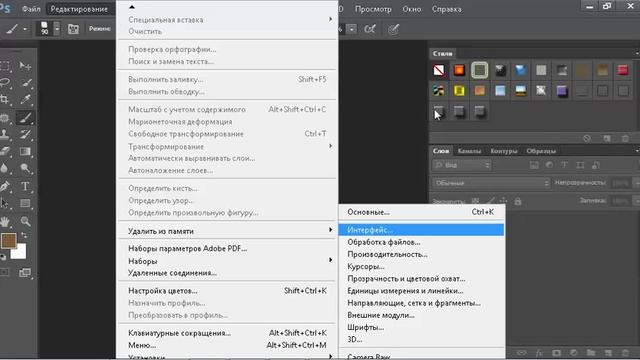Screen dimensions: 640x360
Task: Select the Clone Stamp tool
Action: click(5, 134)
